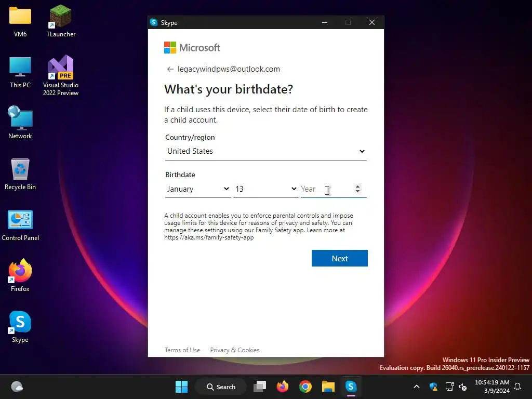Launch Firefox from the taskbar
532x399 pixels.
(x=282, y=387)
